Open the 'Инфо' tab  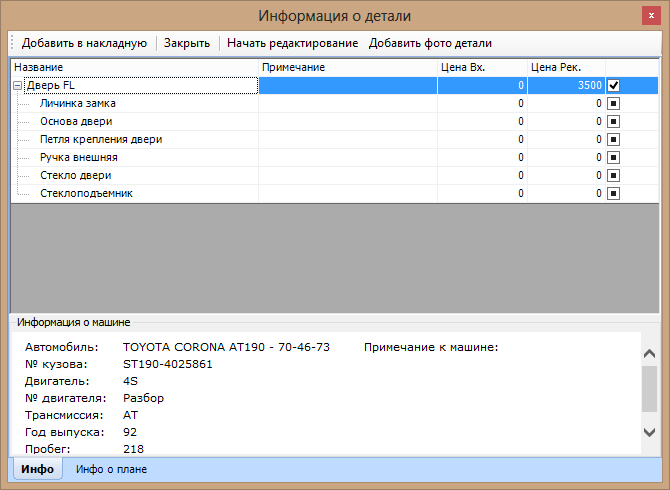37,469
